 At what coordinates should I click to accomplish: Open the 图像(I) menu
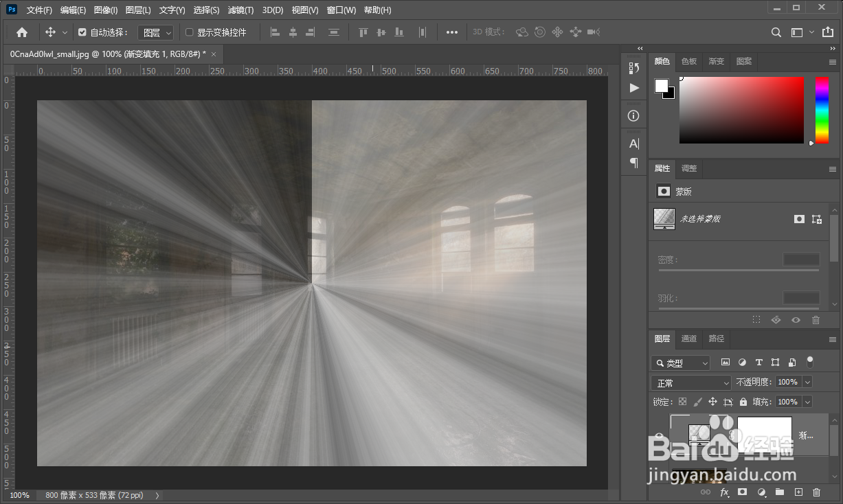[106, 10]
